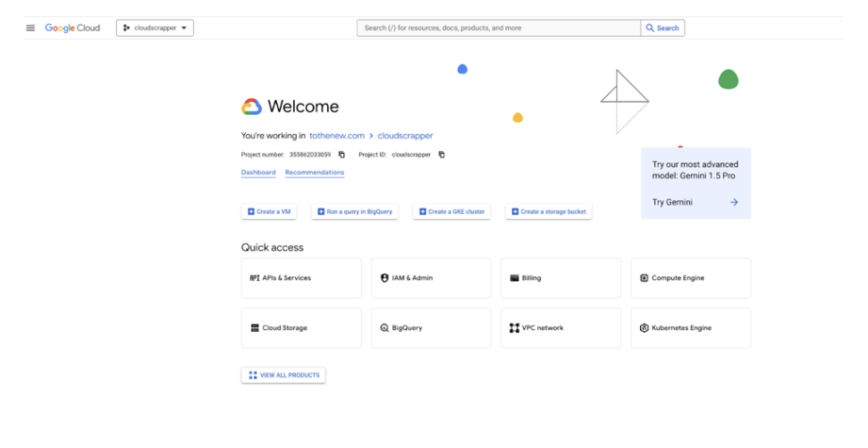Click Create a GKE cluster
The image size is (868, 448).
point(451,211)
